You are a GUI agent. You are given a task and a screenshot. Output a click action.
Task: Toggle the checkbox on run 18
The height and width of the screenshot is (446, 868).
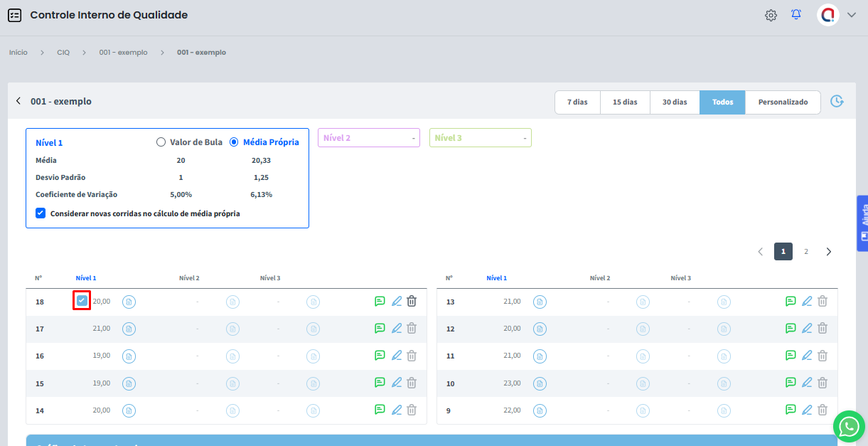pos(82,301)
